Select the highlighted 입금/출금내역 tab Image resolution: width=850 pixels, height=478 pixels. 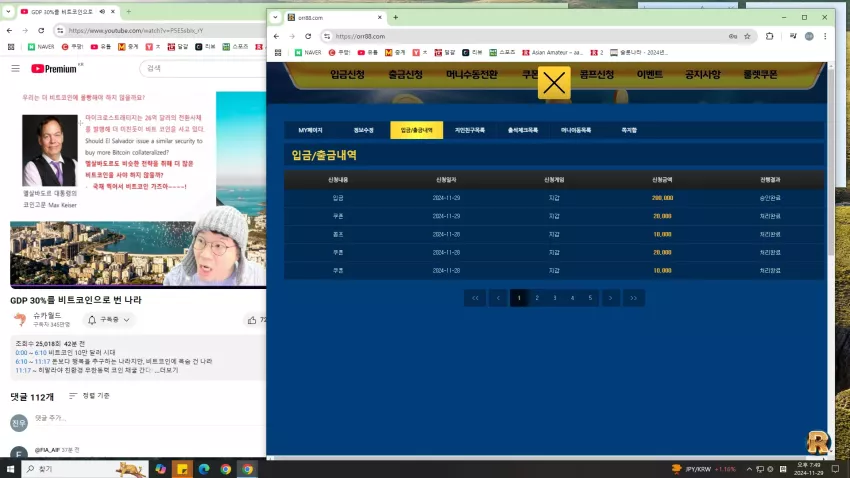[416, 130]
